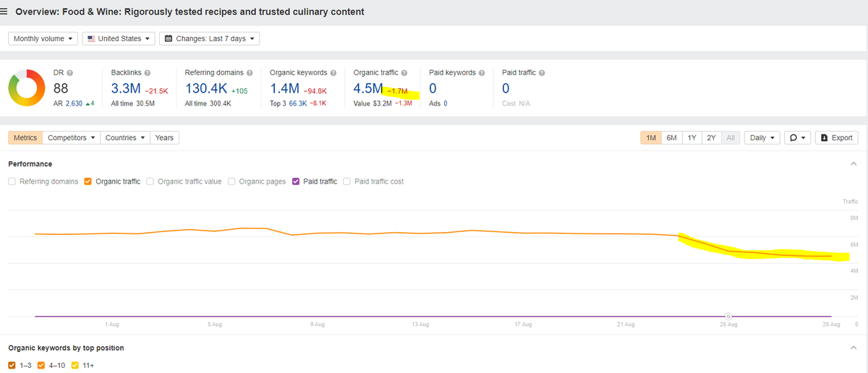The height and width of the screenshot is (373, 868).
Task: Collapse the Performance section chevron
Action: (853, 164)
